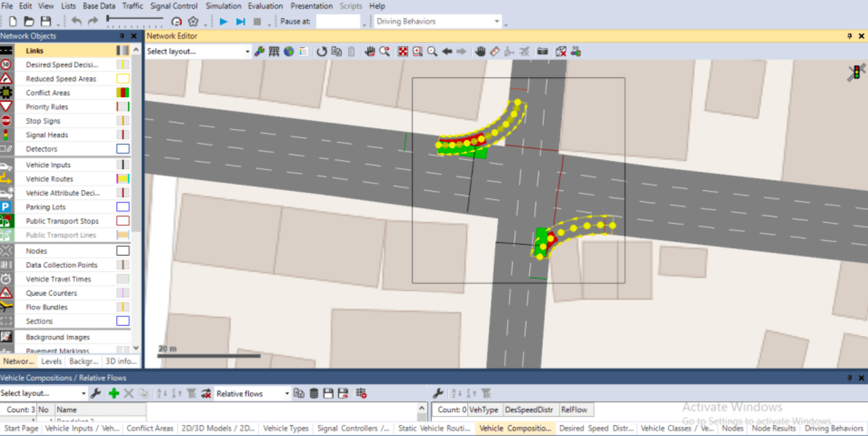The height and width of the screenshot is (436, 868).
Task: Open the Relative flows dropdown
Action: pos(287,393)
